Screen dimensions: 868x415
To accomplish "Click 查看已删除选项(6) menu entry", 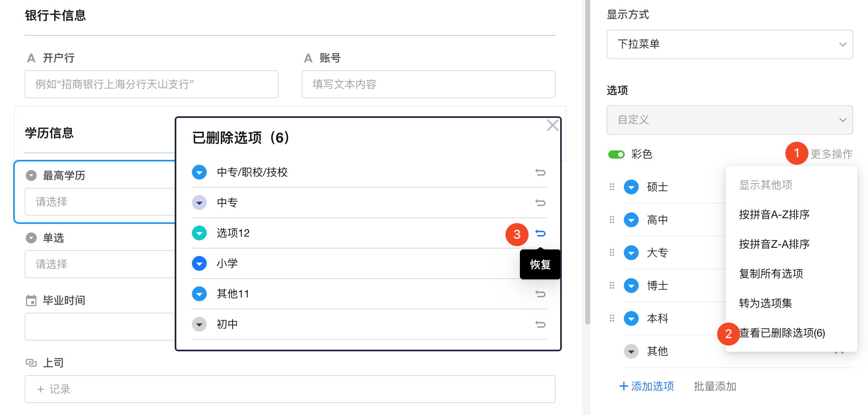I will pyautogui.click(x=782, y=333).
